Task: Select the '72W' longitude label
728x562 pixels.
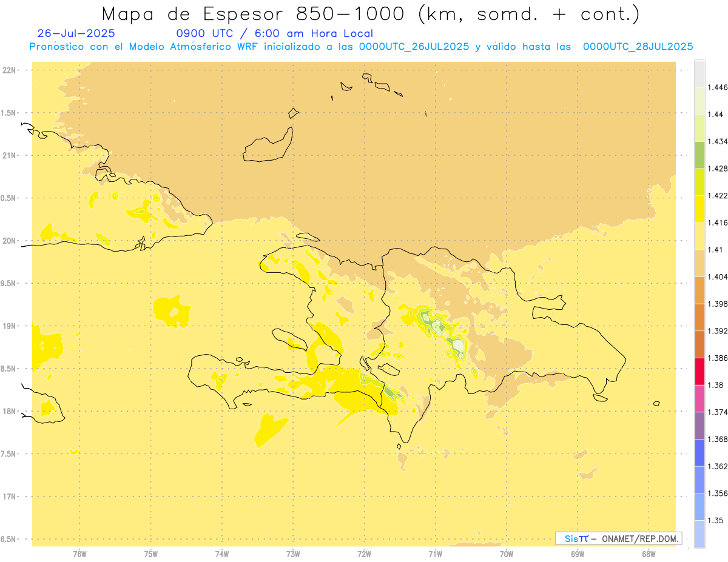Action: pos(364,554)
